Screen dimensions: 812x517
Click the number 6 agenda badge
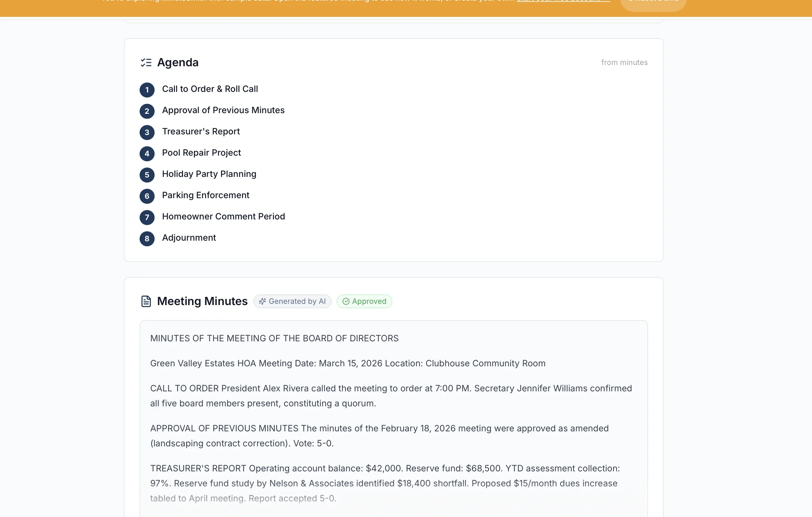click(x=147, y=196)
